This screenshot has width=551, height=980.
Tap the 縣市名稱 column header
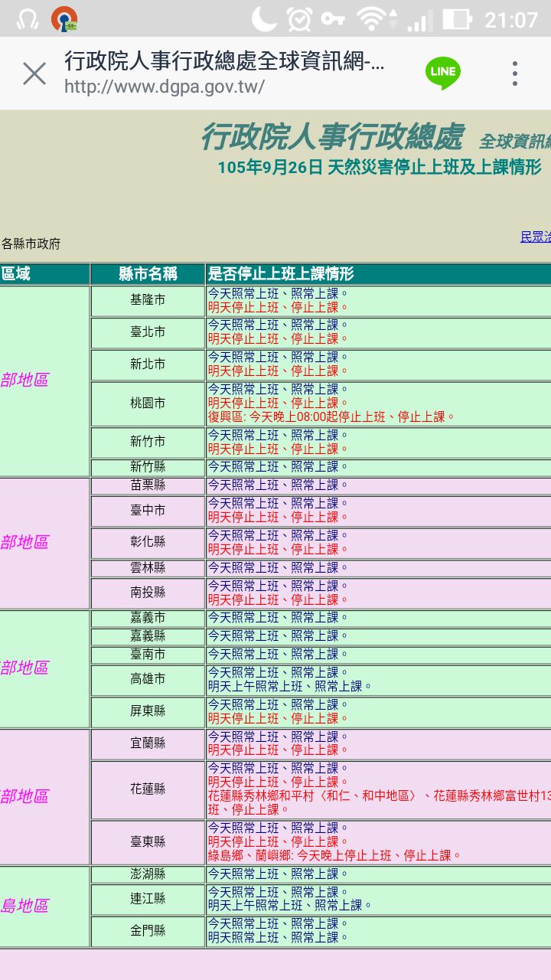(x=148, y=274)
